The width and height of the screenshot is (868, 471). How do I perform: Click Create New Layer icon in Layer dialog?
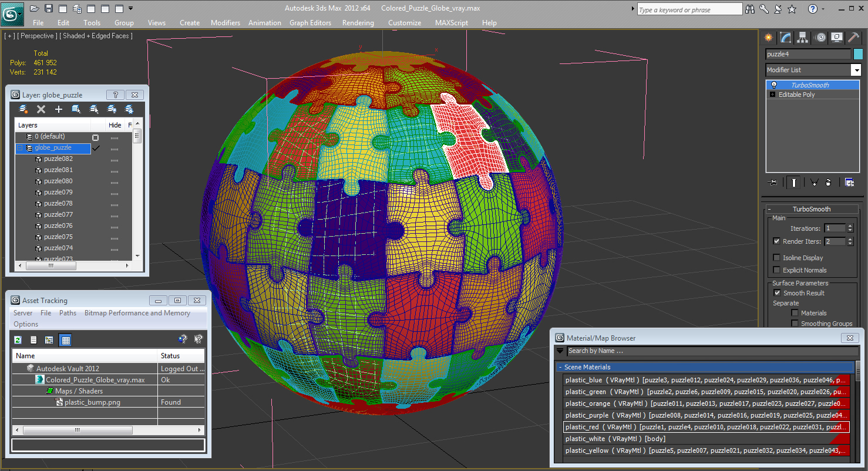click(23, 109)
